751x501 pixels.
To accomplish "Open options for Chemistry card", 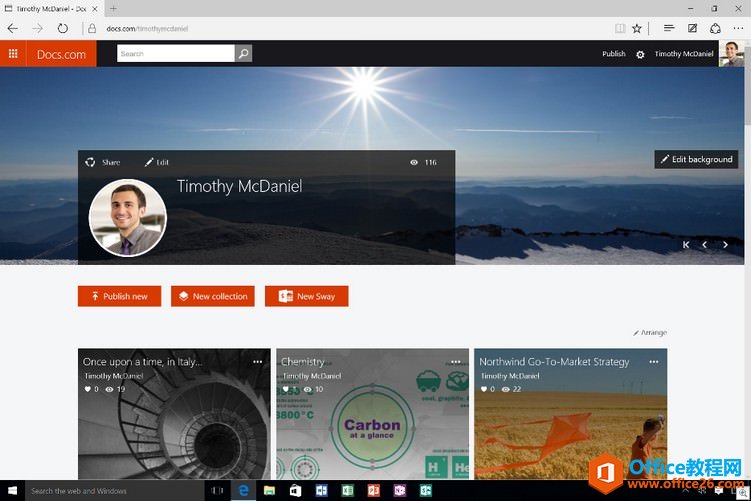I will pyautogui.click(x=455, y=362).
